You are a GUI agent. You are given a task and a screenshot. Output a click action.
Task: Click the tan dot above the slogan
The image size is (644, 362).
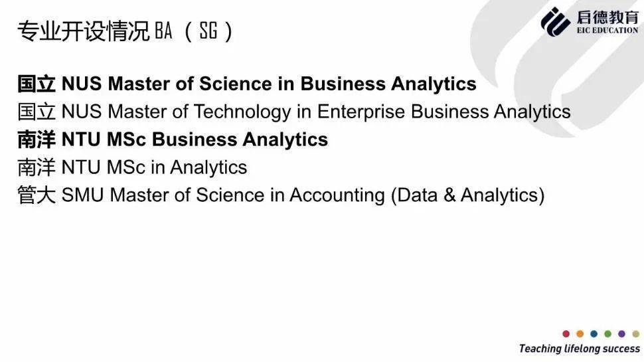click(x=635, y=334)
